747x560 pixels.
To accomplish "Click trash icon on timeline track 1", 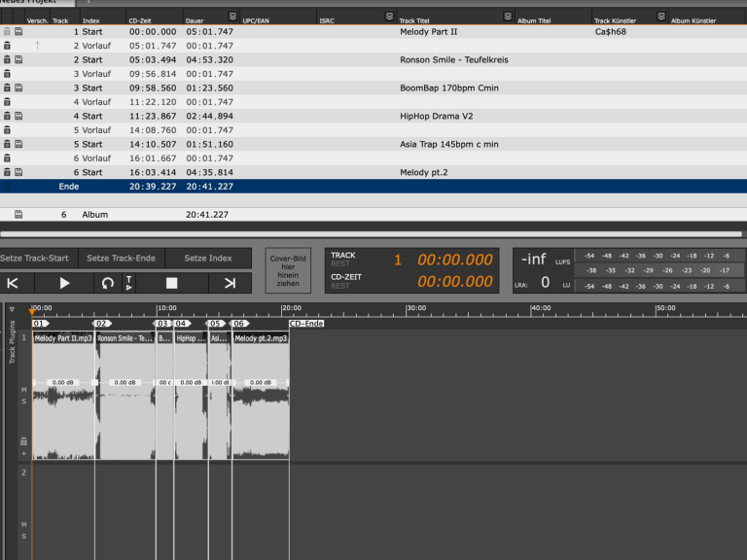I will [x=23, y=441].
